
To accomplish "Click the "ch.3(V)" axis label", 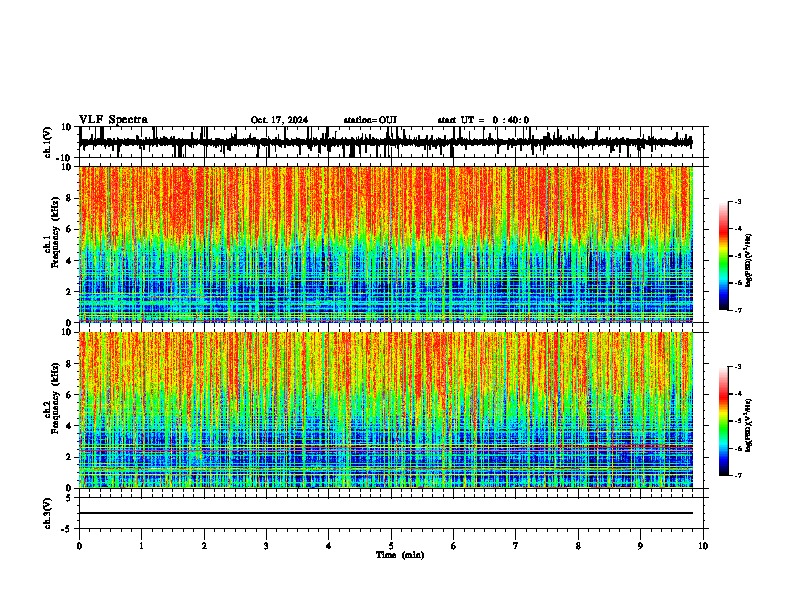I will 48,514.
